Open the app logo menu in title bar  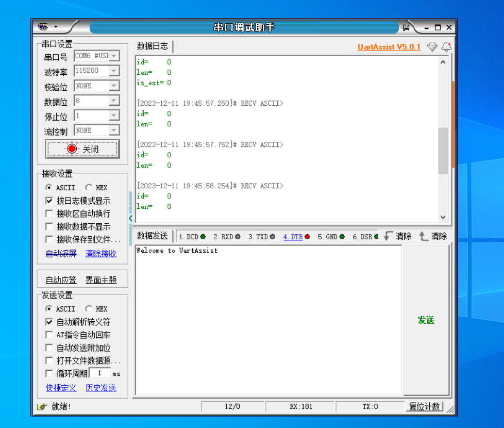point(43,27)
